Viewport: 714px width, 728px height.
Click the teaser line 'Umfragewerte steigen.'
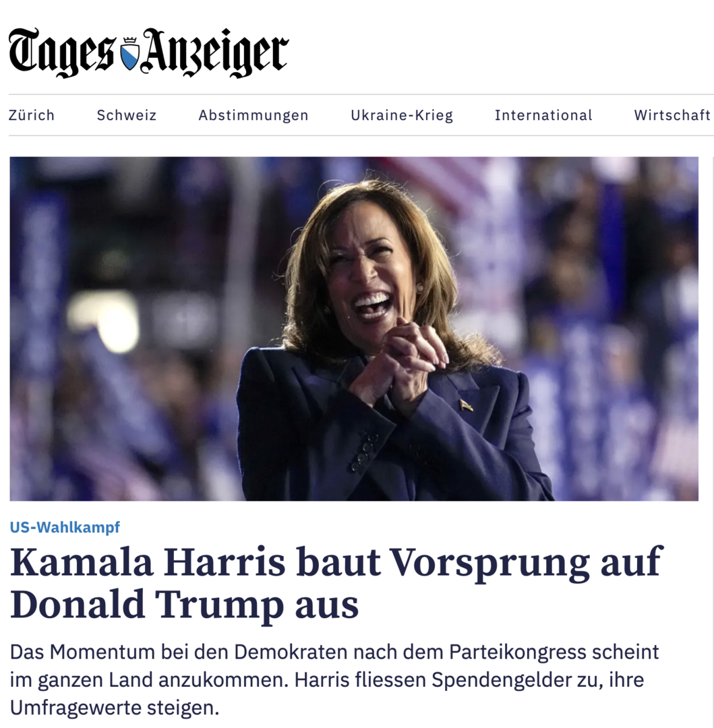pos(114,708)
